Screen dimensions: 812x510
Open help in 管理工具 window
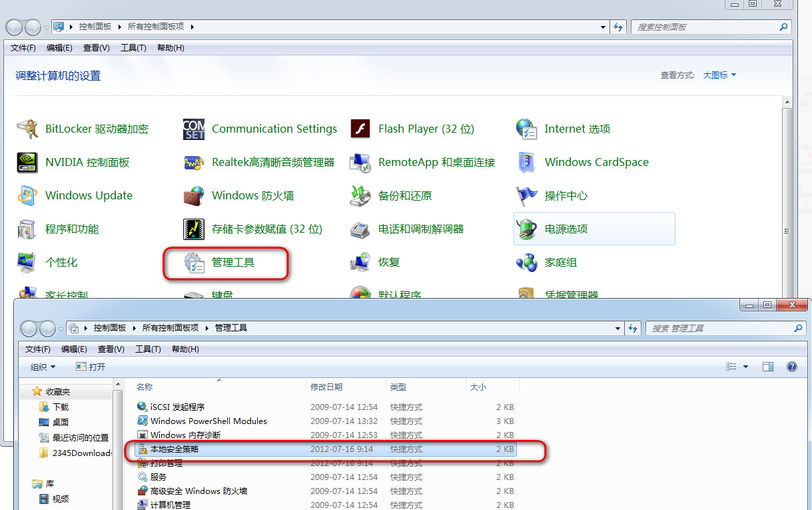[x=792, y=367]
